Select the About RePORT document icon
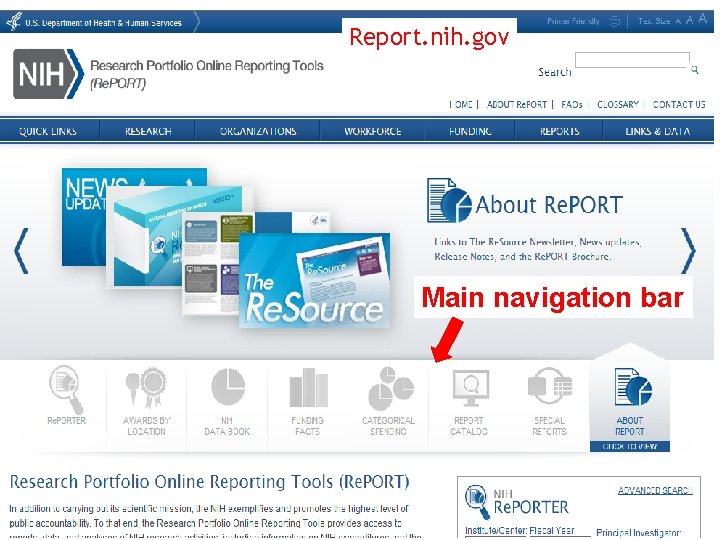Image resolution: width=720 pixels, height=540 pixels. 633,387
